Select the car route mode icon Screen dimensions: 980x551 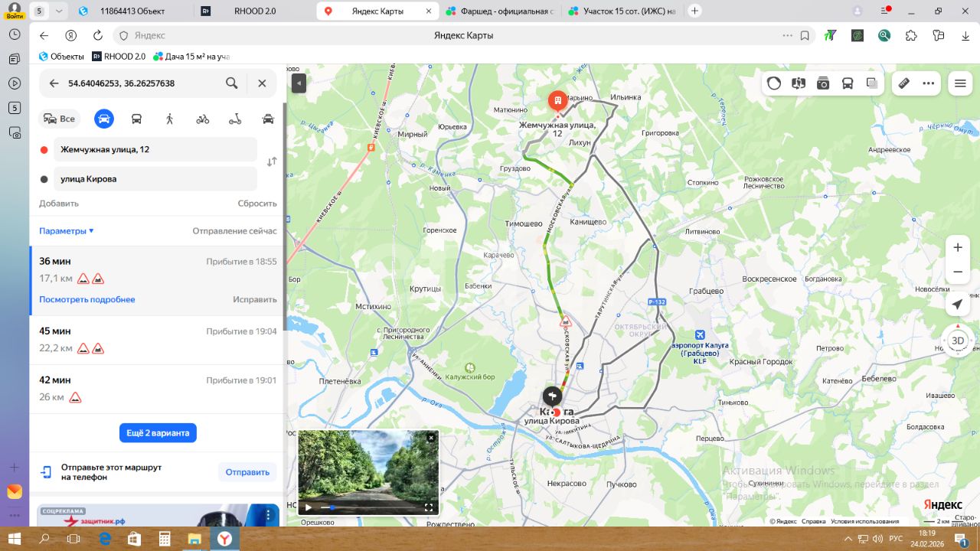[104, 119]
